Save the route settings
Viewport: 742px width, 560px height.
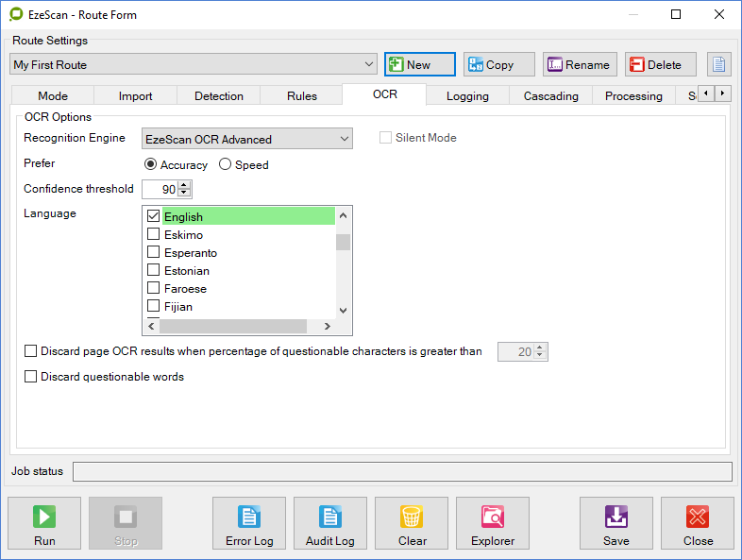click(x=616, y=523)
